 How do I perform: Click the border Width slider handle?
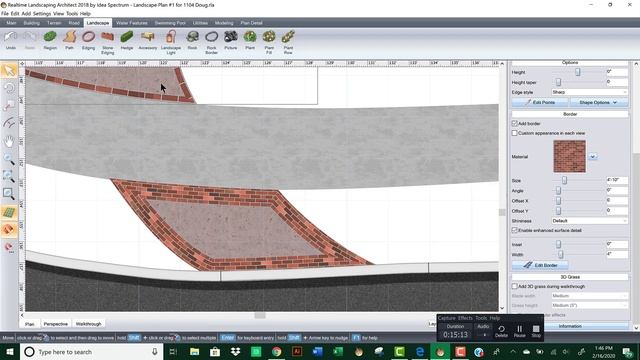coord(560,254)
